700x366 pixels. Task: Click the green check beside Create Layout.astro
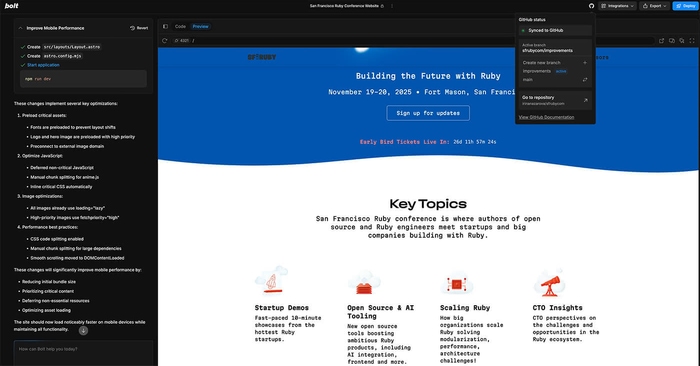click(x=23, y=47)
